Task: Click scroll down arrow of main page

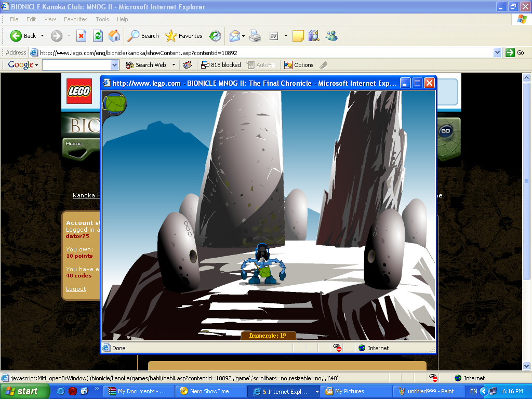Action: click(526, 366)
